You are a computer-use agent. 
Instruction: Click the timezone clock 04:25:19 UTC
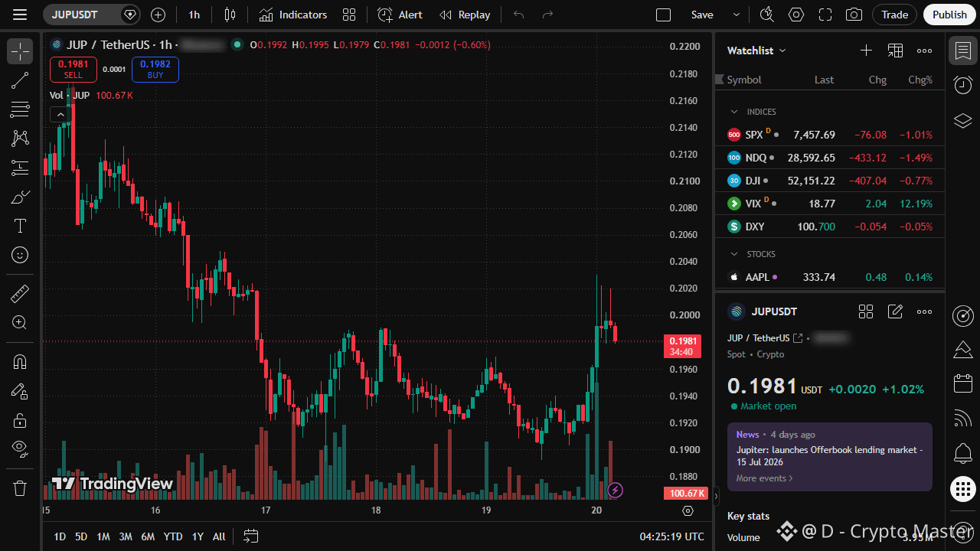[671, 536]
